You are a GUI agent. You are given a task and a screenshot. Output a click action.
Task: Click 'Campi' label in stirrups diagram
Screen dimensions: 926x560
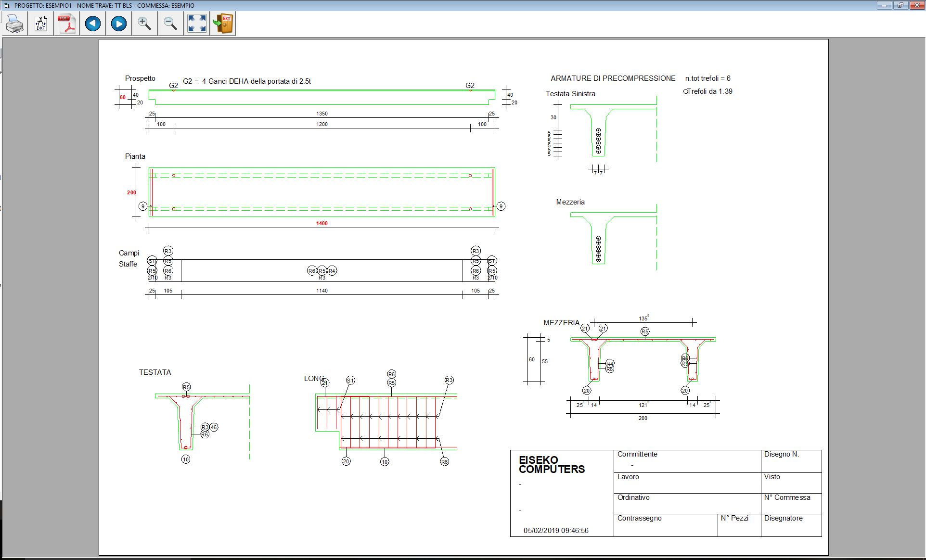(129, 253)
